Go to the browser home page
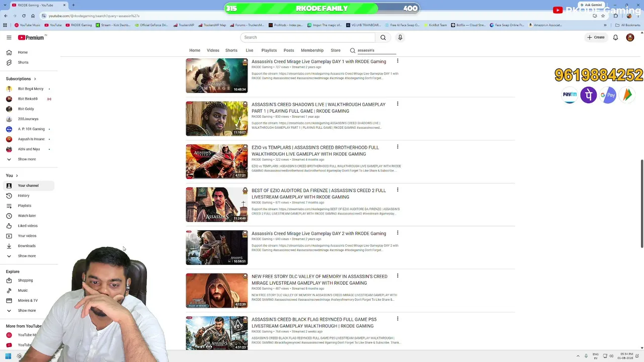 coord(33,16)
